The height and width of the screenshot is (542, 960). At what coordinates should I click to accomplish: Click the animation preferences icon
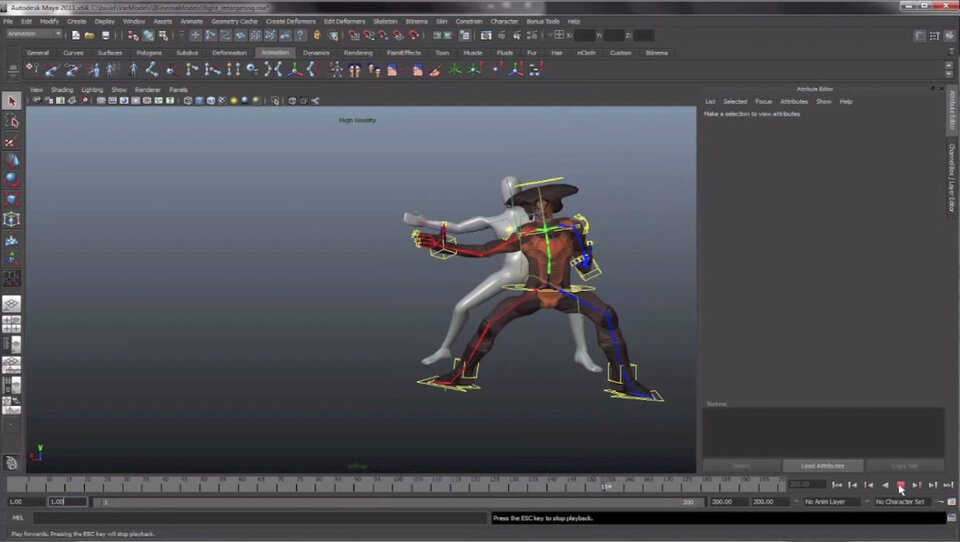pyautogui.click(x=951, y=502)
